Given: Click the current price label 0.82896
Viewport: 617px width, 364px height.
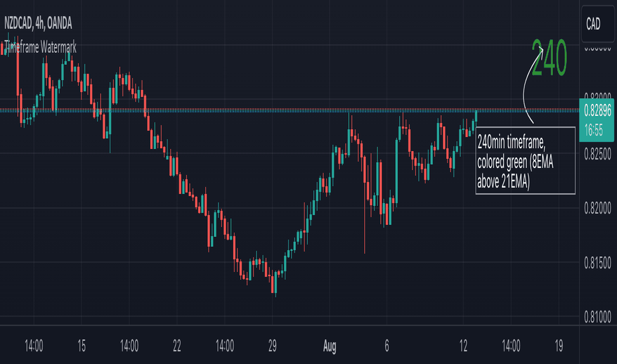Looking at the screenshot, I should 597,111.
